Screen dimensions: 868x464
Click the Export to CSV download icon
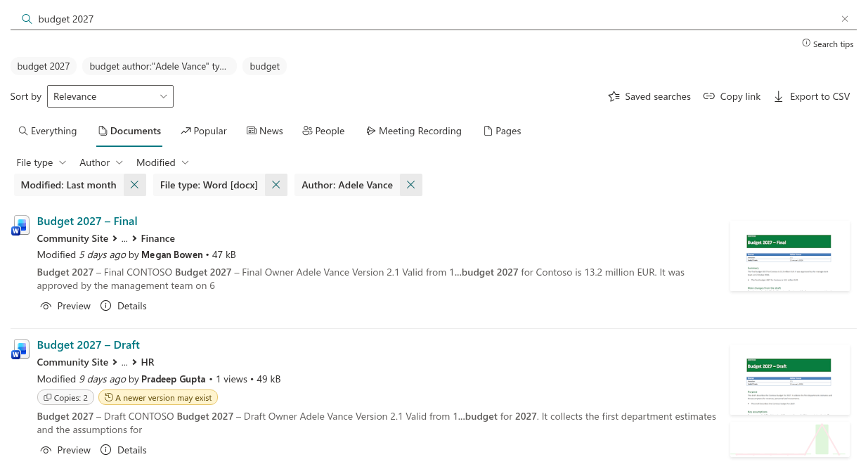pyautogui.click(x=779, y=96)
